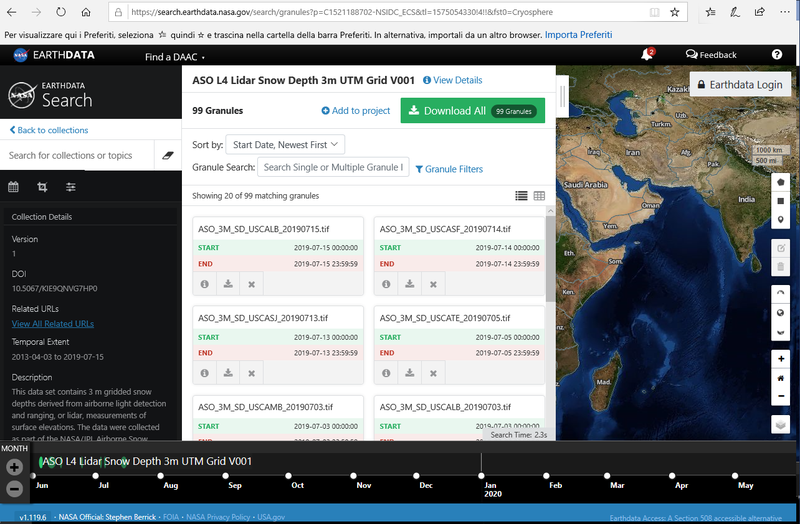The image size is (800, 524).
Task: Open Granule Filters
Action: (x=449, y=169)
